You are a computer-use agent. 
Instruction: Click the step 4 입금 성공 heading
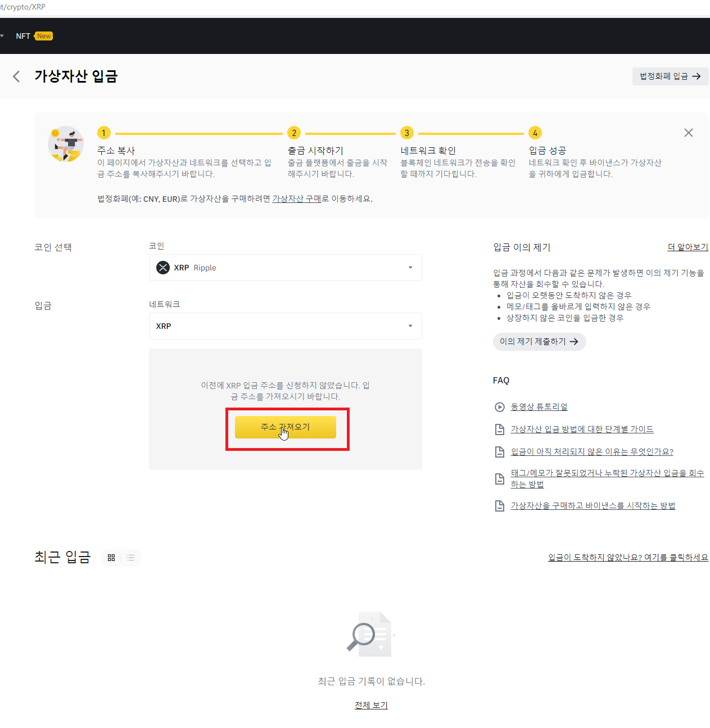click(x=547, y=151)
